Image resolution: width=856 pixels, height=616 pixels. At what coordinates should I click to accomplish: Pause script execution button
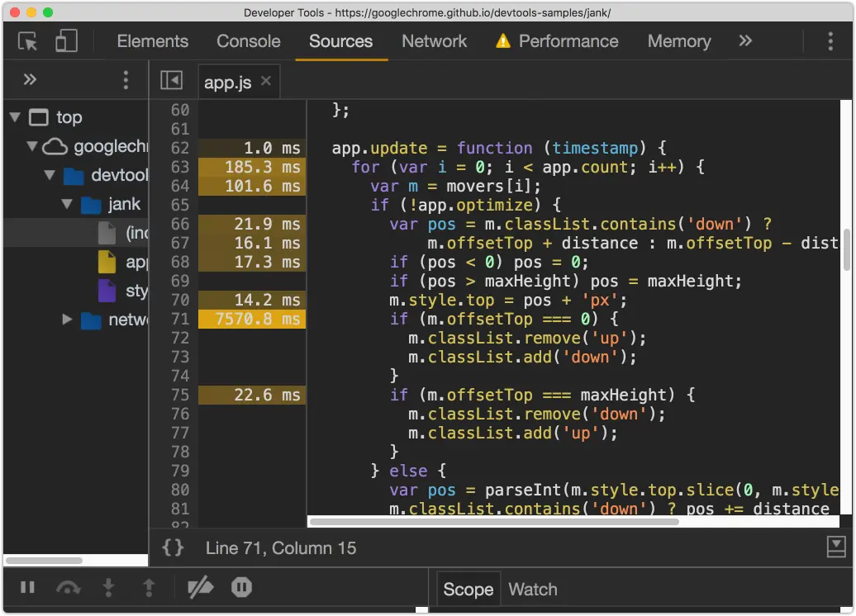pyautogui.click(x=27, y=587)
